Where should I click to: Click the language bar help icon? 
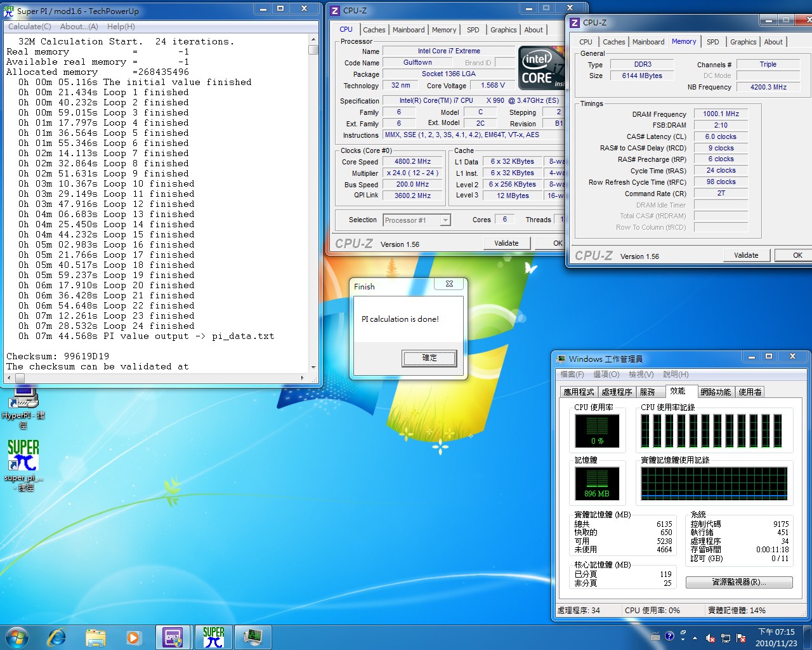click(x=669, y=636)
